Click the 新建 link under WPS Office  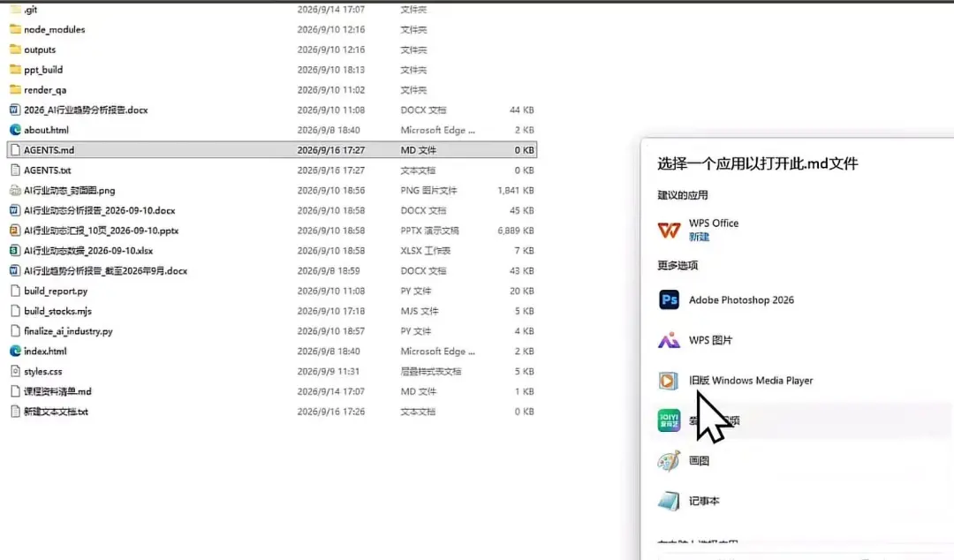coord(699,237)
